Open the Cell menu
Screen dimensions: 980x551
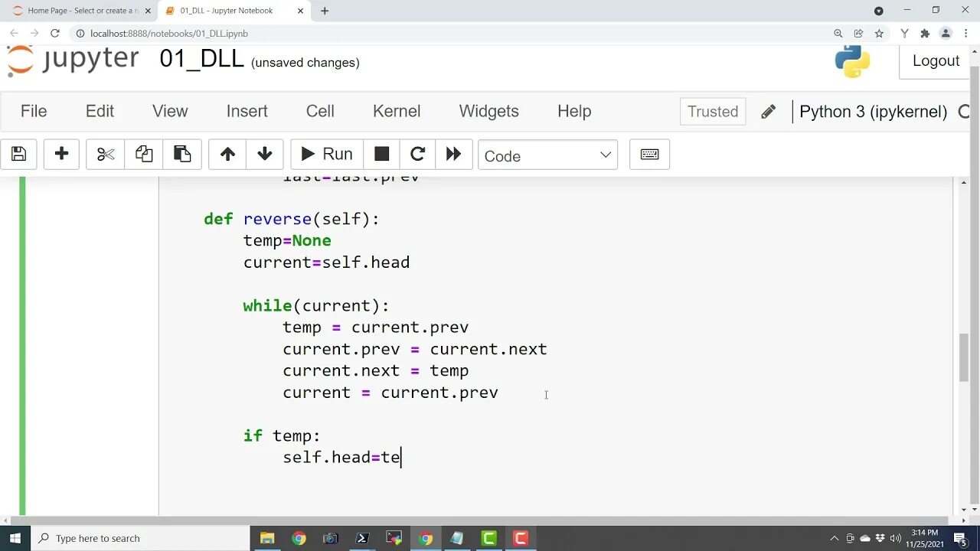click(x=320, y=111)
